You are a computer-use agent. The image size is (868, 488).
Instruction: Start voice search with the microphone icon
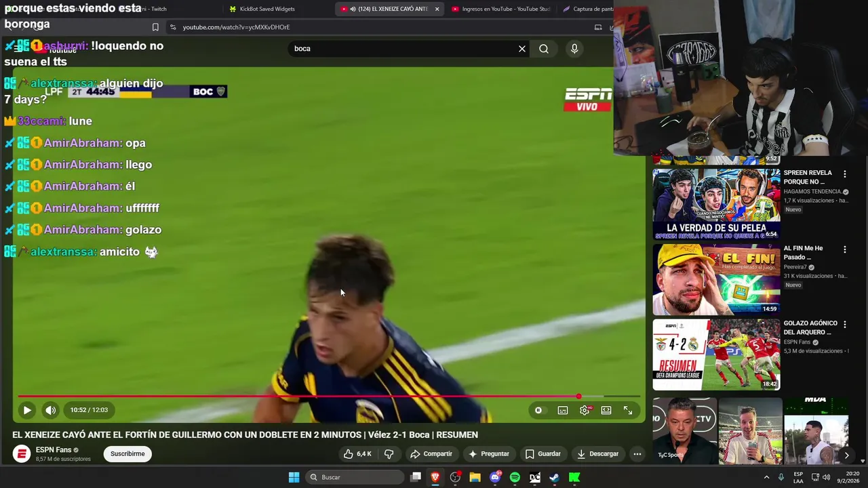[574, 49]
